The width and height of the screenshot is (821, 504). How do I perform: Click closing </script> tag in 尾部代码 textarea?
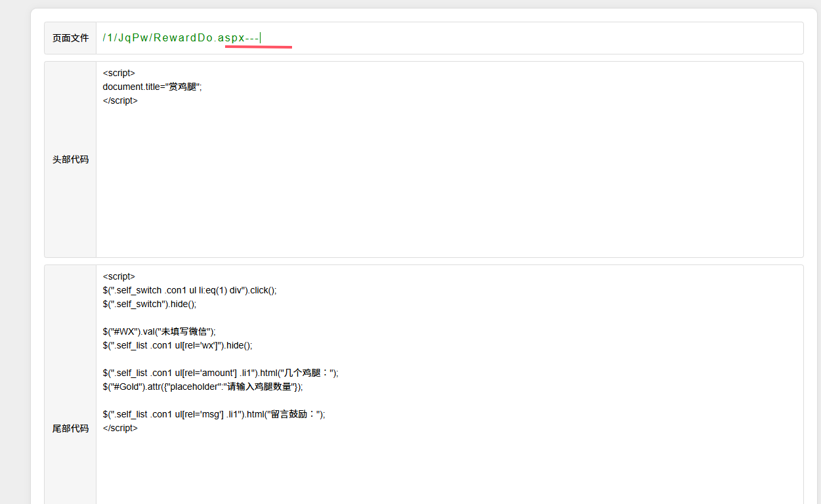click(120, 428)
